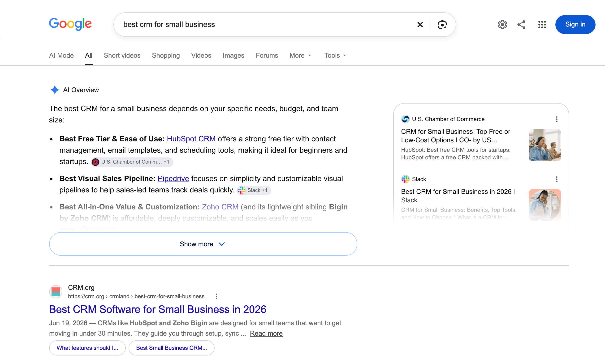Open options menu for U.S. Chamber of Commerce card
The width and height of the screenshot is (605, 364).
[557, 119]
